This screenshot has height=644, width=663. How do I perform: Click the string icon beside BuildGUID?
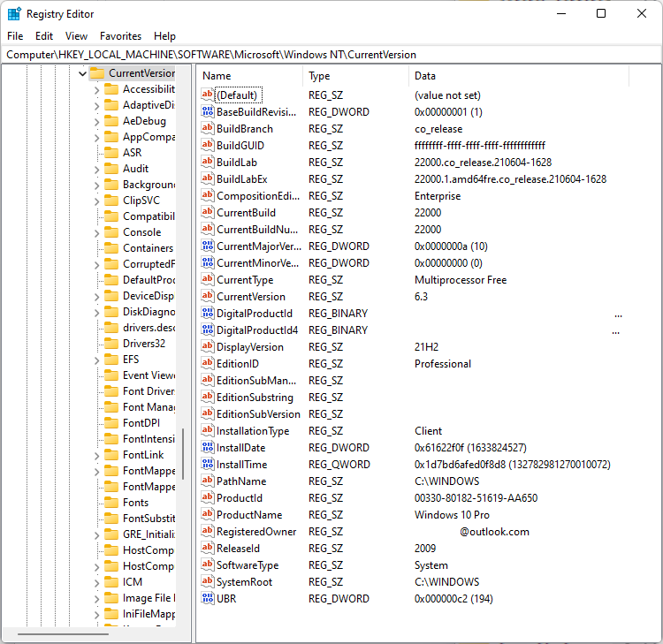(x=207, y=146)
